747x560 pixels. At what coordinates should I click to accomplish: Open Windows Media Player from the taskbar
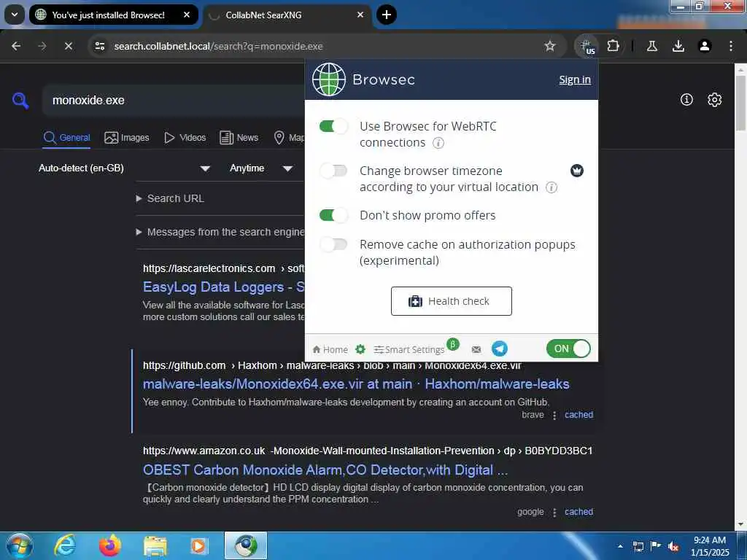199,545
